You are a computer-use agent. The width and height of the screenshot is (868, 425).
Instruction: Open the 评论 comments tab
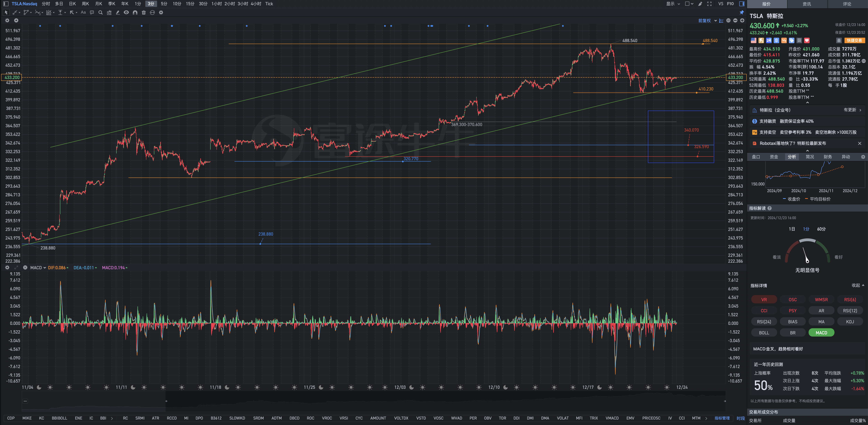(847, 4)
